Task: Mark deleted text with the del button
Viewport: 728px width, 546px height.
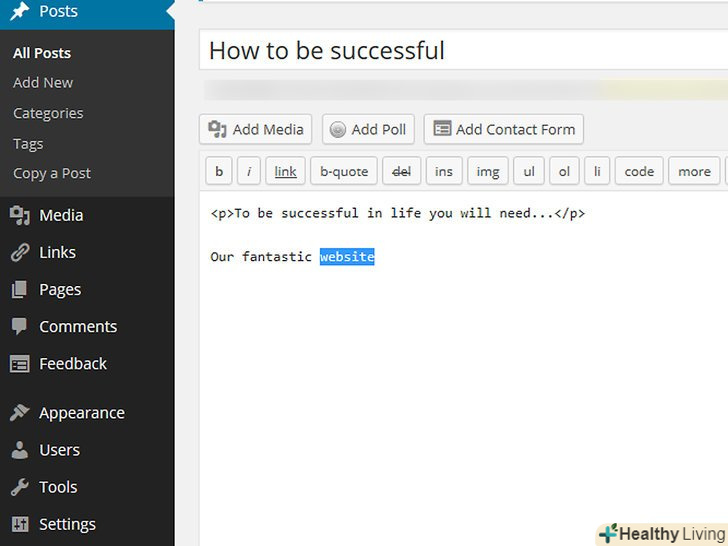Action: point(401,171)
